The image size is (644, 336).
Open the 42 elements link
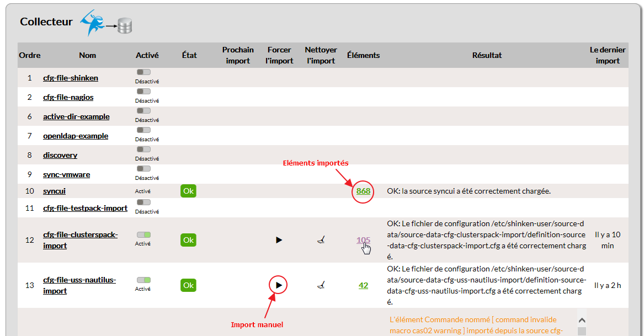363,285
